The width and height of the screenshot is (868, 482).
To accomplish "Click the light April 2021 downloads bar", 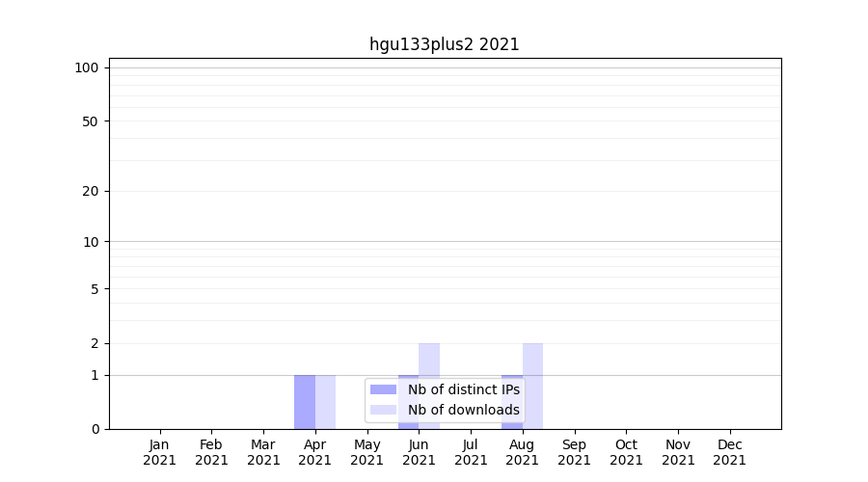I will coord(326,402).
